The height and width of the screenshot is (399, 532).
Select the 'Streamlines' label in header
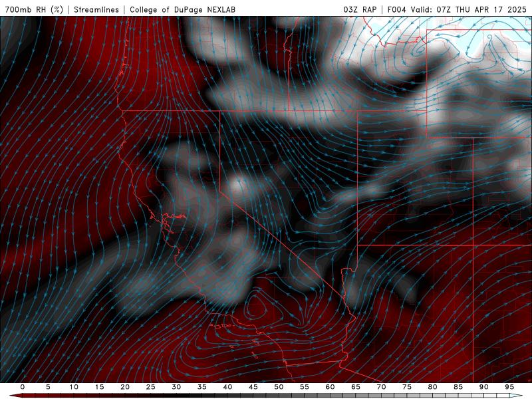point(96,9)
